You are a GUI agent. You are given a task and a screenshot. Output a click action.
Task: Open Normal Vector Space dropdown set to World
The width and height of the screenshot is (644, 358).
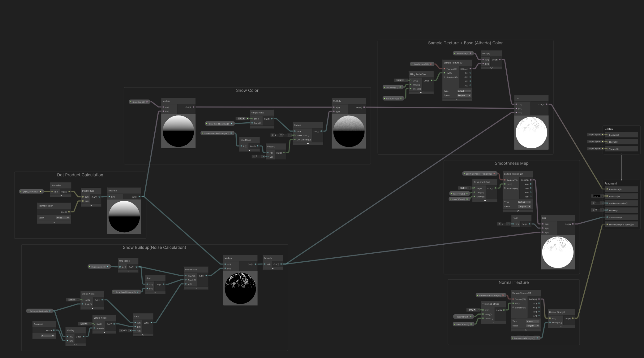(x=62, y=218)
